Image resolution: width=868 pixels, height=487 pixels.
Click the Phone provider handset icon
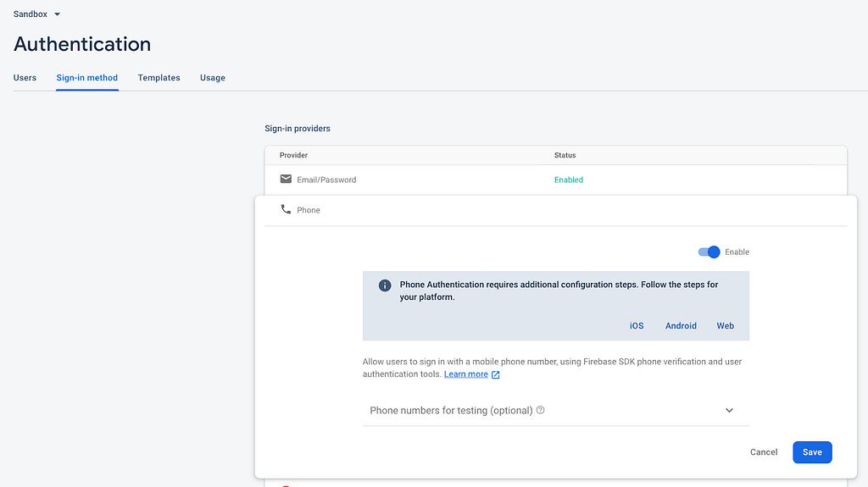[286, 209]
